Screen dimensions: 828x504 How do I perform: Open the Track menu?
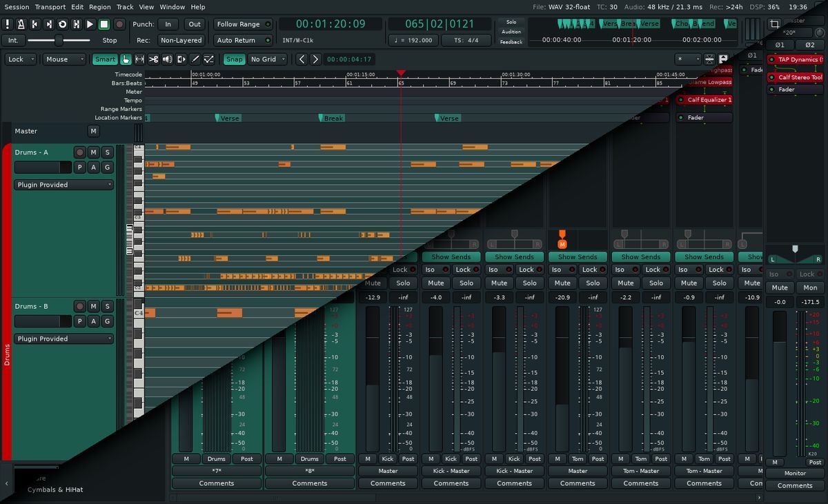[x=125, y=7]
